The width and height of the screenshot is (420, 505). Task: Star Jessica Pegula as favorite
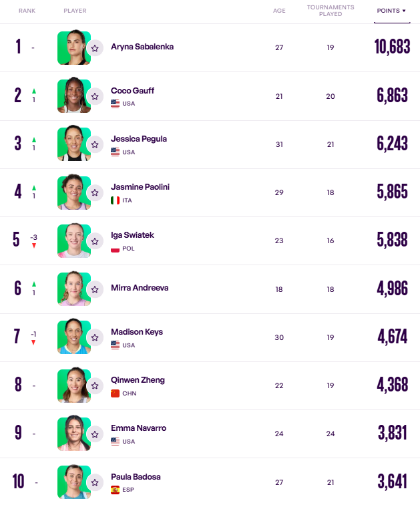(x=95, y=144)
